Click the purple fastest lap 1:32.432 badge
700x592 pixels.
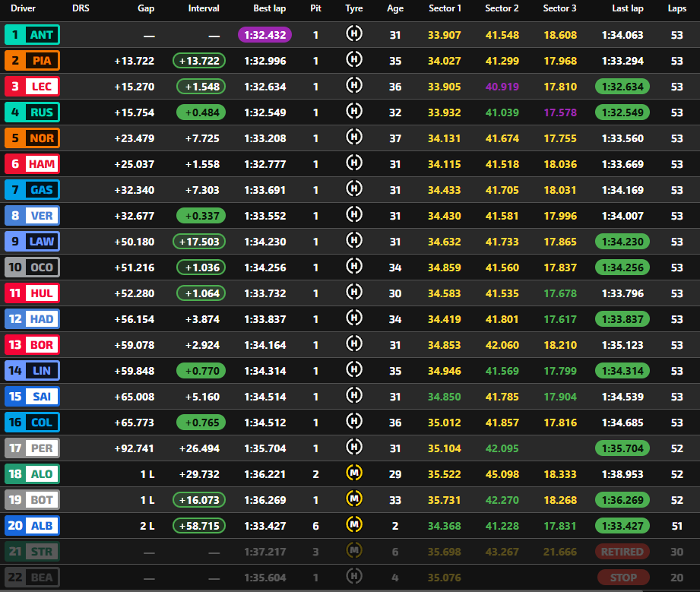click(264, 35)
